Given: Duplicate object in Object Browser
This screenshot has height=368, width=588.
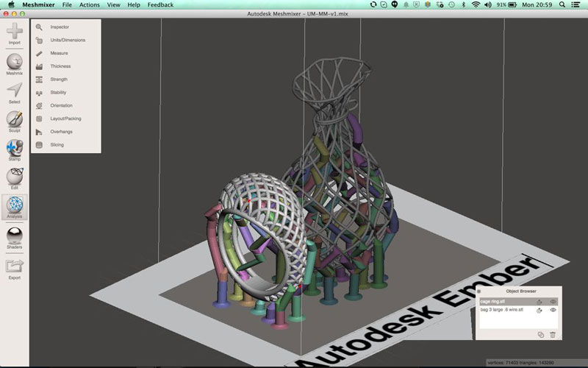Looking at the screenshot, I should [541, 335].
